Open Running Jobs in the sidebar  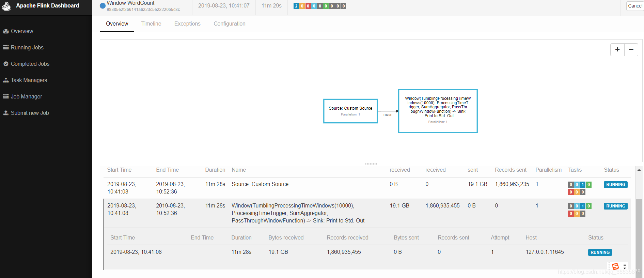27,47
